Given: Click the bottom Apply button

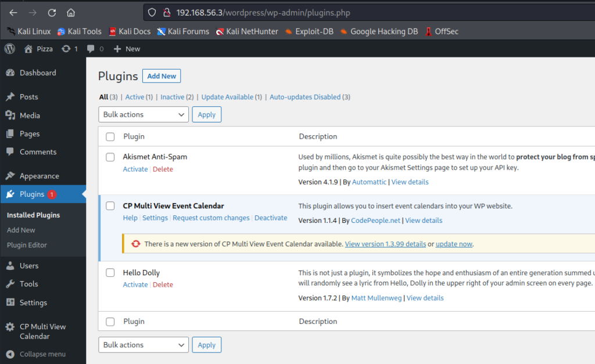Looking at the screenshot, I should click(x=206, y=345).
